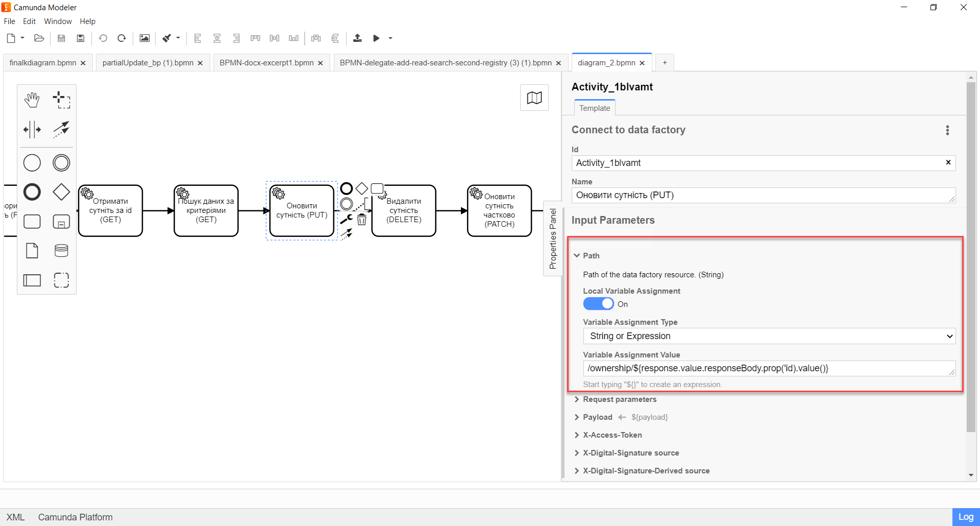Viewport: 980px width, 526px height.
Task: Close the diagram_2.bpmn tab
Action: 642,63
